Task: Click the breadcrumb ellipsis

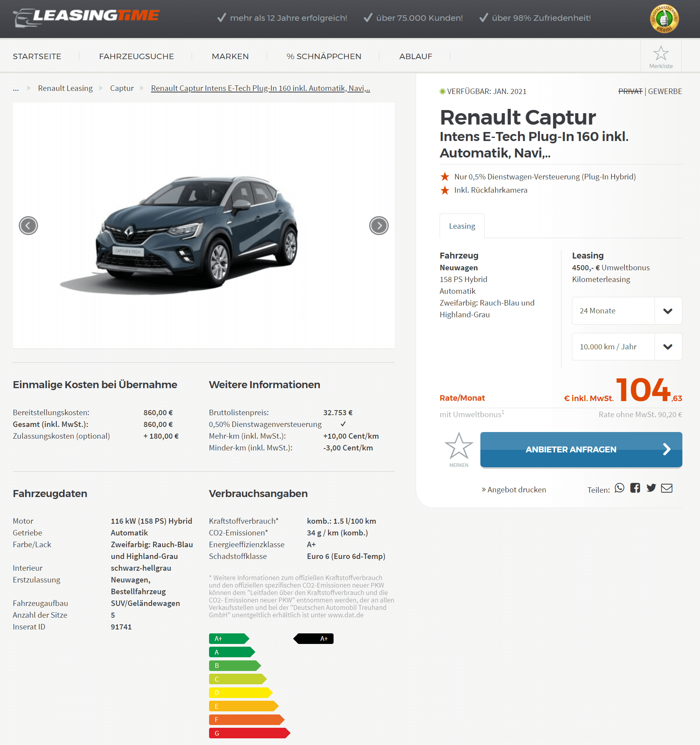Action: [16, 89]
